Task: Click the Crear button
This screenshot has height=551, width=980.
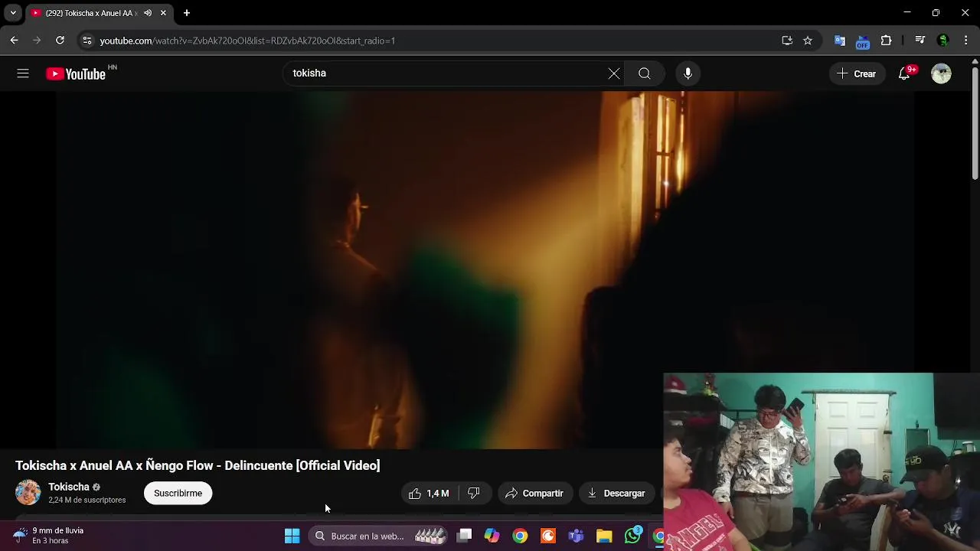Action: pos(856,73)
